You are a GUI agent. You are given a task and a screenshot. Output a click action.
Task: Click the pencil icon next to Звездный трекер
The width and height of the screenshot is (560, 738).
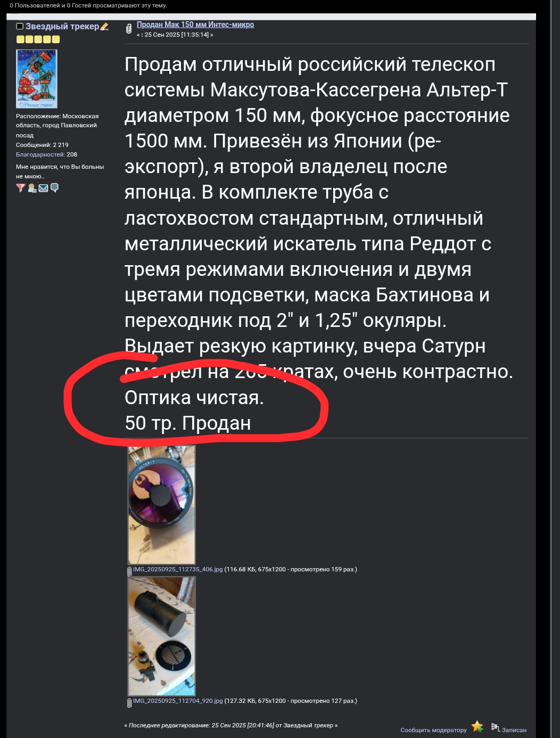(104, 27)
